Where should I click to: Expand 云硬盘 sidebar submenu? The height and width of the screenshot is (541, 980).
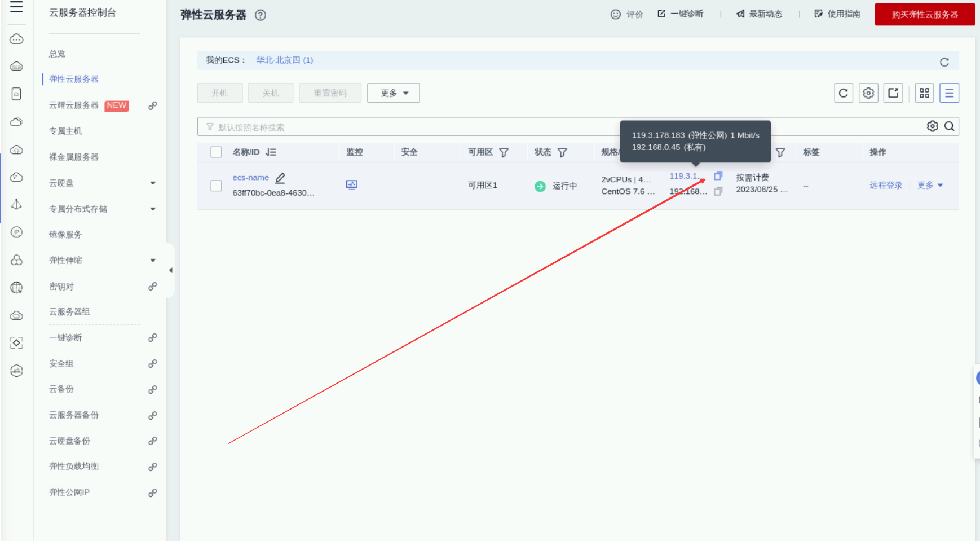(153, 183)
